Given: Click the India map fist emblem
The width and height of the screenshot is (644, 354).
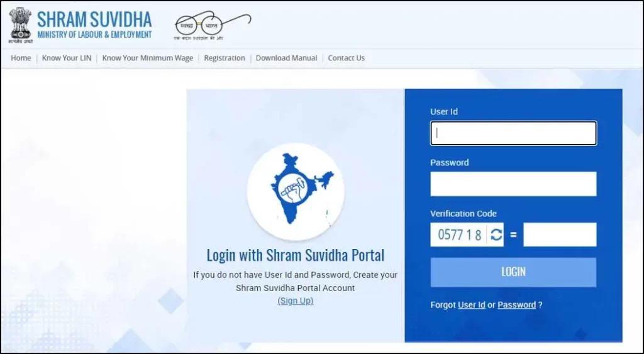Looking at the screenshot, I should (296, 191).
